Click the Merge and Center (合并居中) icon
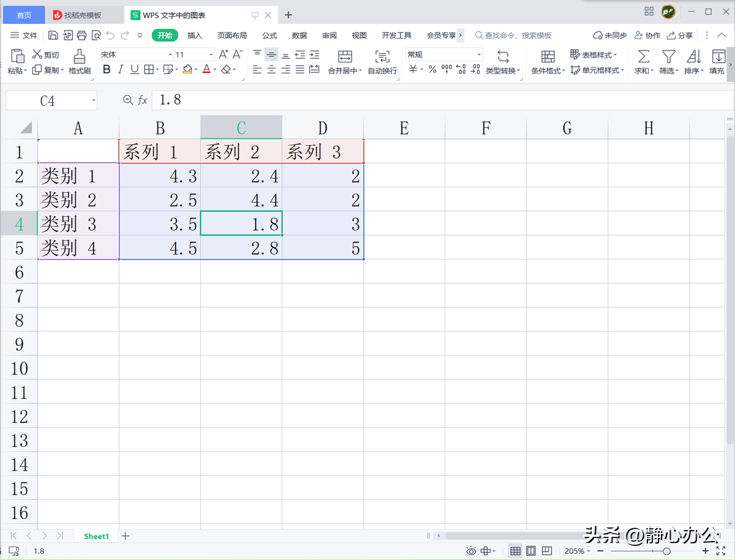Image resolution: width=735 pixels, height=560 pixels. coord(345,57)
